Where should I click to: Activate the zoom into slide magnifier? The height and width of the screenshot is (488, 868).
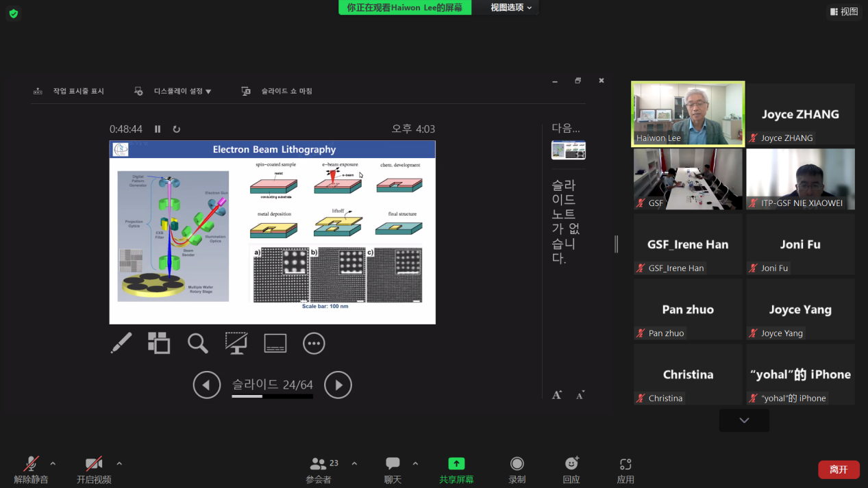(x=198, y=343)
